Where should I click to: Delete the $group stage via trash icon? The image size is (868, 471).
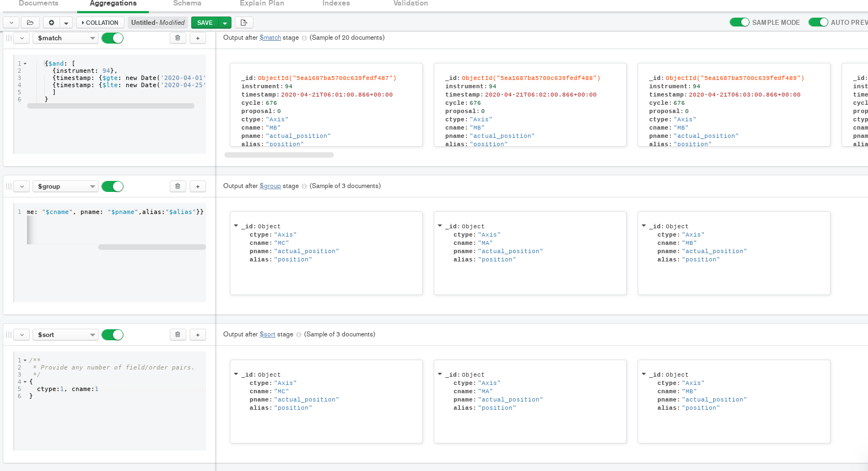pos(177,186)
